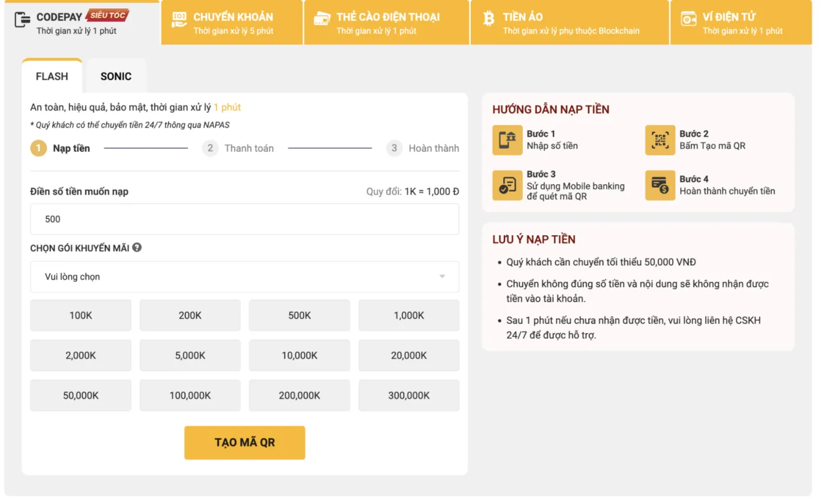Click the Bitcoin symbol icon
The image size is (824, 504).
coord(489,19)
